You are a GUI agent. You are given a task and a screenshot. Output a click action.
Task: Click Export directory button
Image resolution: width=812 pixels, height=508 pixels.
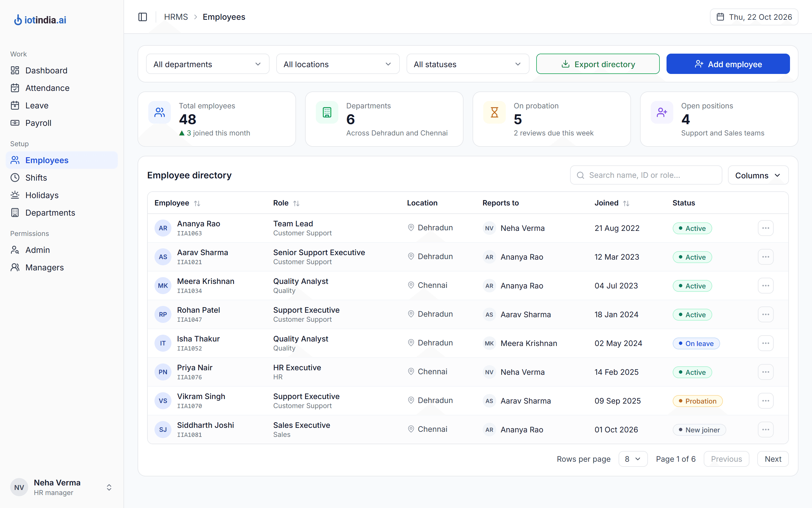point(598,64)
